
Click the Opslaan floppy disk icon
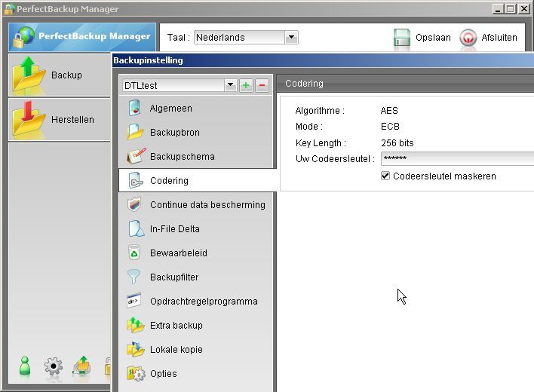tap(401, 38)
